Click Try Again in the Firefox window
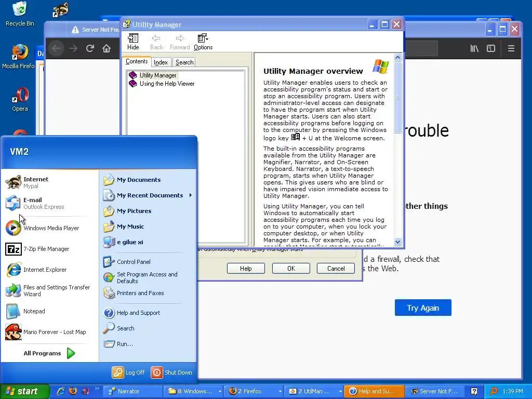Image resolution: width=532 pixels, height=399 pixels. tap(423, 308)
